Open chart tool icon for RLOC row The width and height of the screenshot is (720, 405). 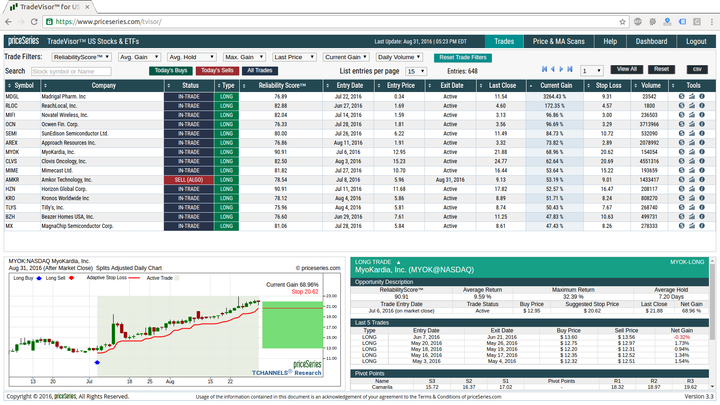[x=692, y=106]
